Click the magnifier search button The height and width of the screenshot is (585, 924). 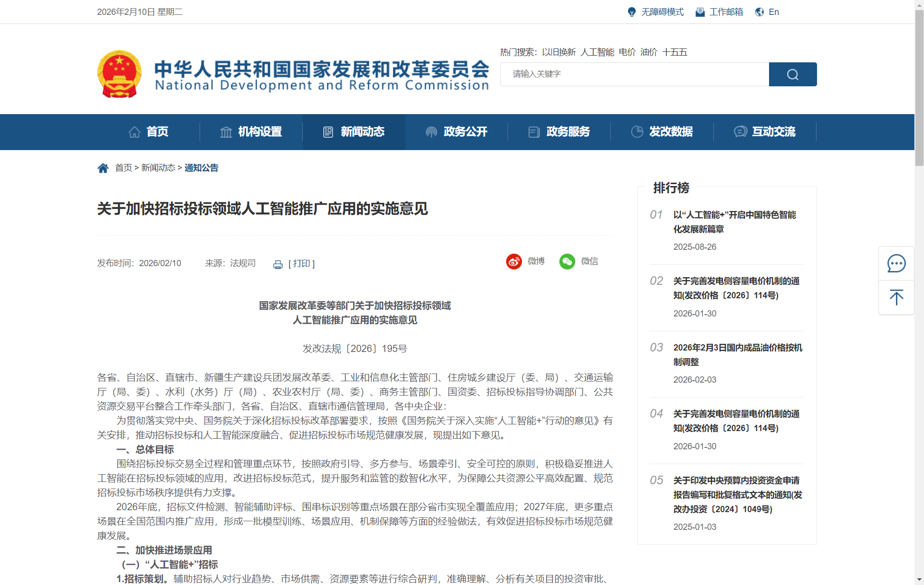point(792,74)
